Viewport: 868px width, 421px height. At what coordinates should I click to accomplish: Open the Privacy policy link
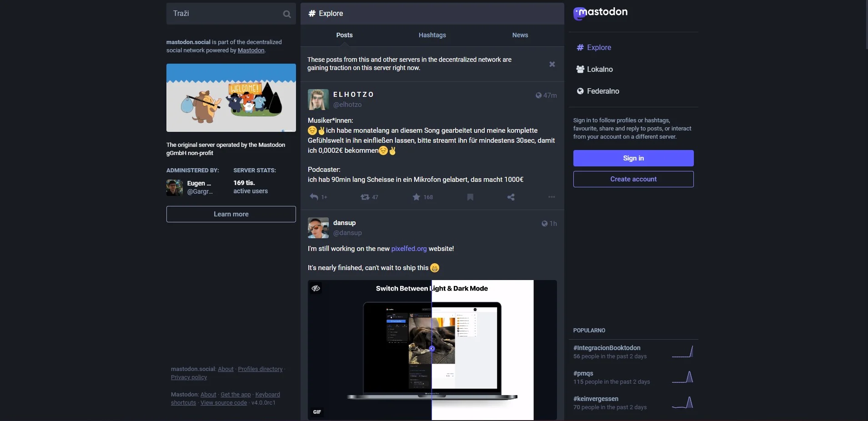tap(189, 377)
